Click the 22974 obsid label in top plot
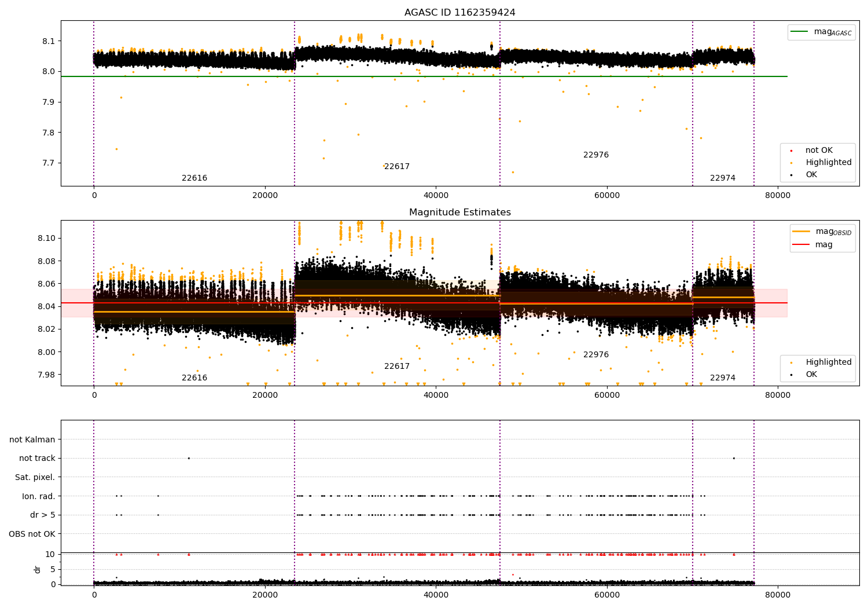The height and width of the screenshot is (608, 868). click(723, 178)
